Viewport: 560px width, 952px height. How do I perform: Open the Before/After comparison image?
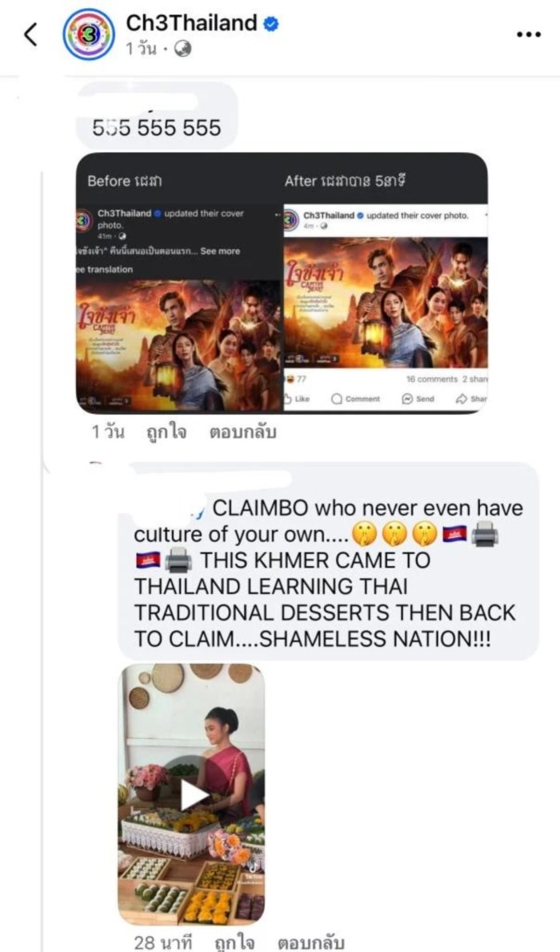pyautogui.click(x=282, y=283)
